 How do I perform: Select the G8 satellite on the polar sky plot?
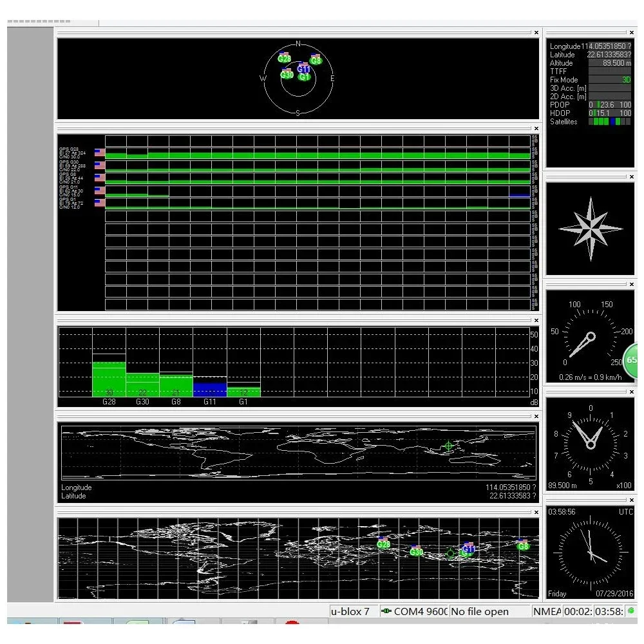point(316,61)
